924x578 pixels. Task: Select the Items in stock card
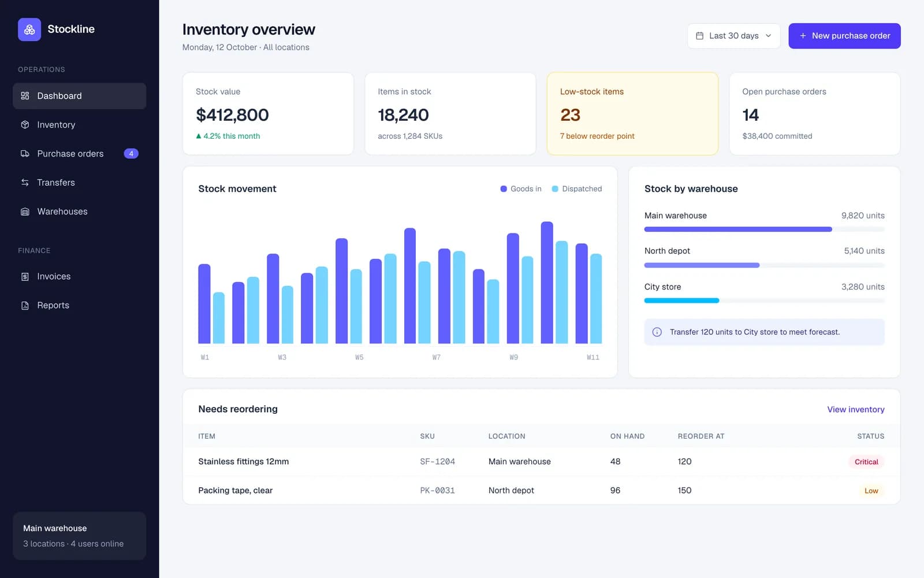450,113
